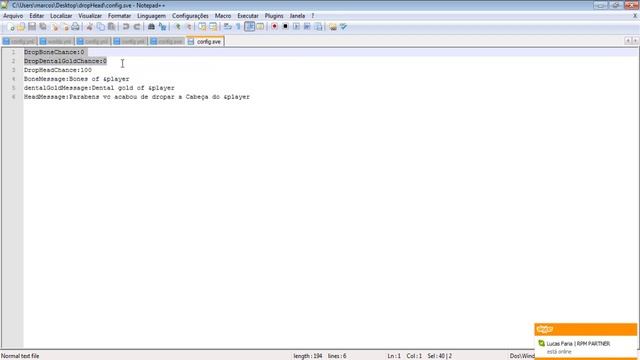Click the Copy toolbar icon
This screenshot has width=640, height=360.
point(100,27)
